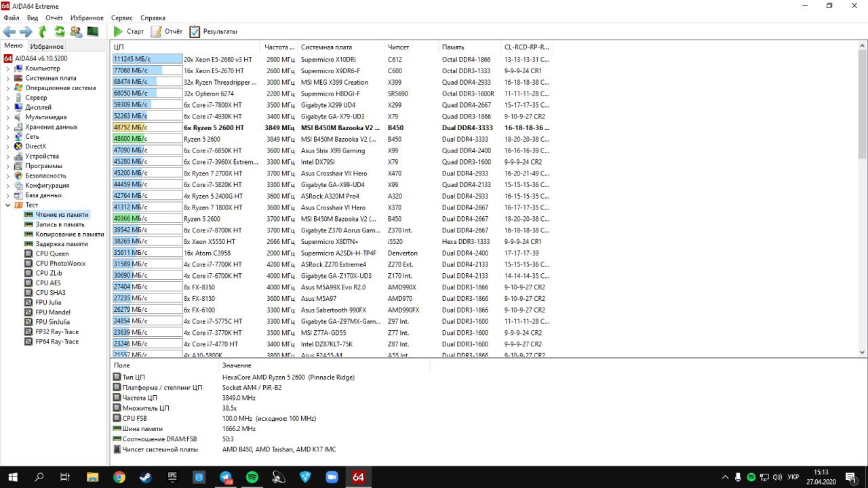Sort by the Системная плата column header
Image resolution: width=868 pixels, height=488 pixels.
[x=340, y=47]
